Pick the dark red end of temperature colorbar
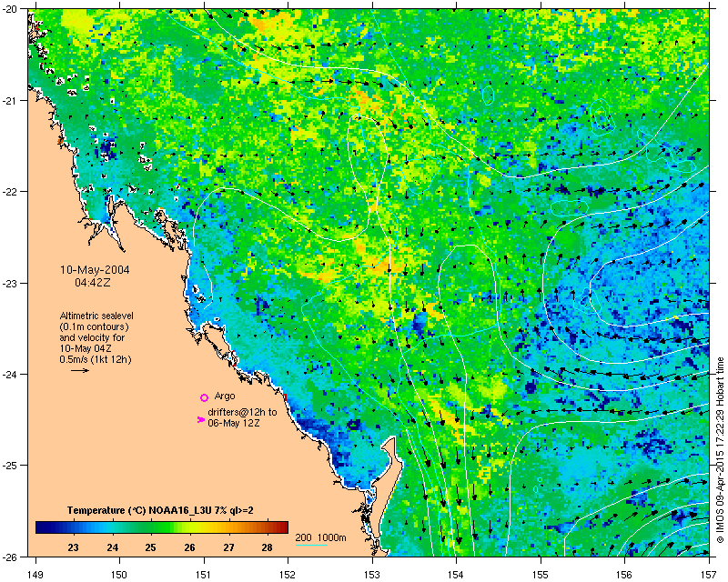The image size is (728, 582). 282,527
